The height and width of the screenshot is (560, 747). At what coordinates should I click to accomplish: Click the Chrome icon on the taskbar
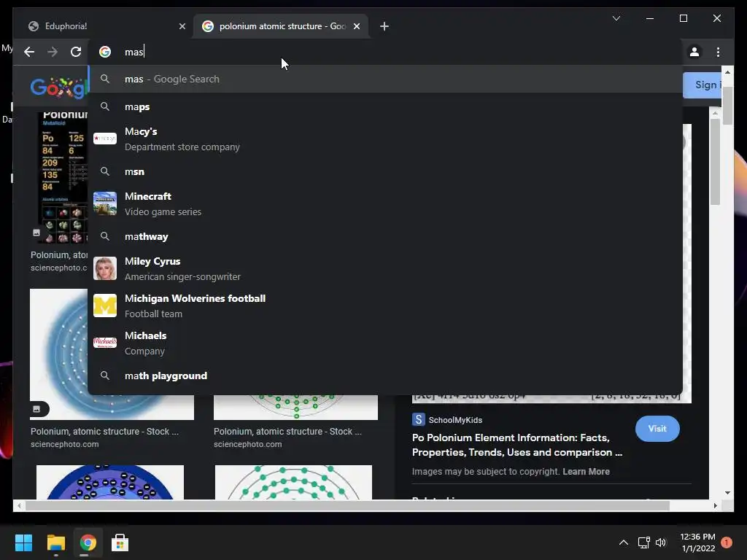88,542
